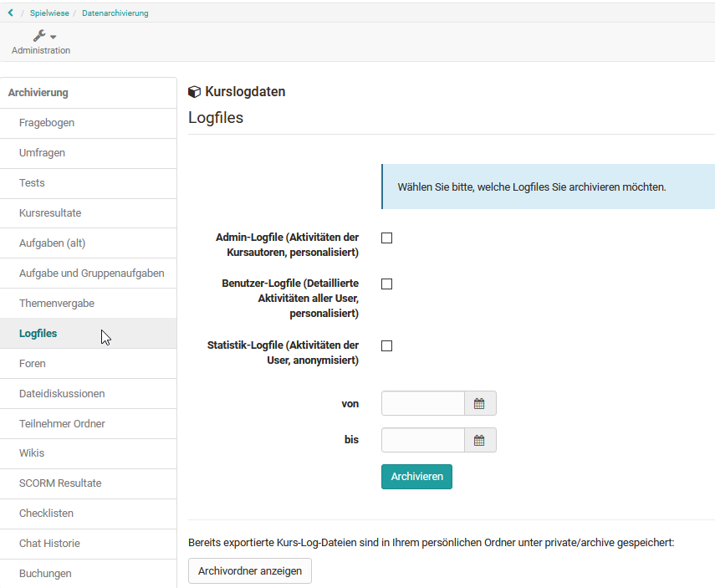715x588 pixels.
Task: Click the cube icon beside Kurslogdaten
Action: (195, 91)
